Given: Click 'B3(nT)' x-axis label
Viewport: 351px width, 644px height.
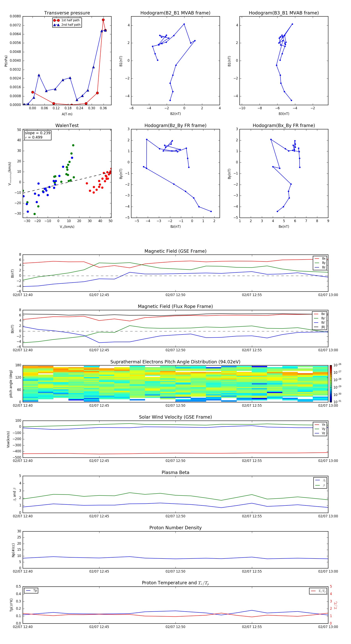Looking at the screenshot, I should 284,114.
